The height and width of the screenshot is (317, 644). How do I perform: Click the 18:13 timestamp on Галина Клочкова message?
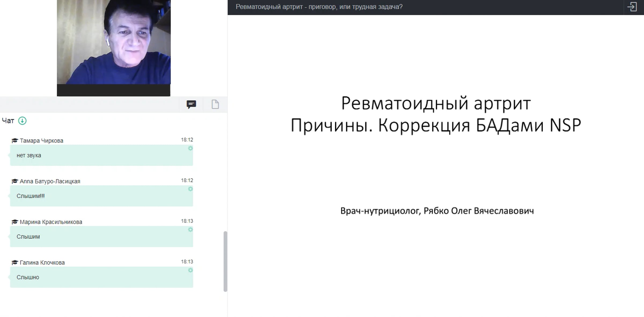coord(187,261)
